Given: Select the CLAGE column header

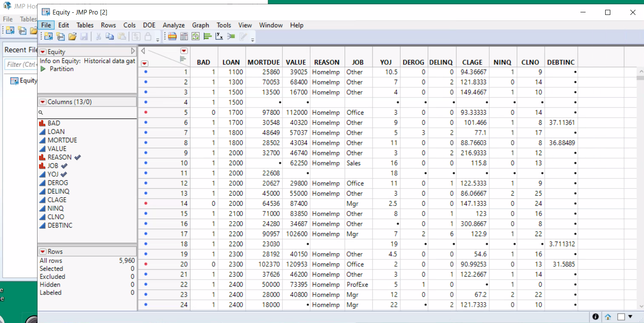Looking at the screenshot, I should tap(472, 62).
